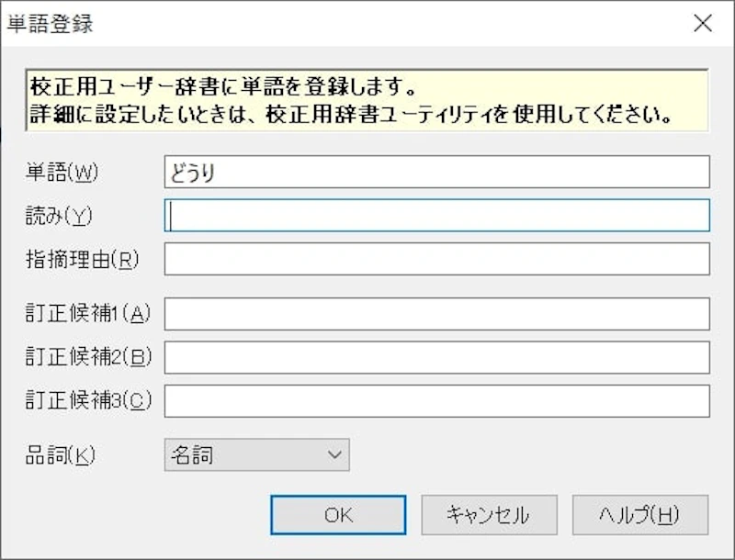Select the 訂正候補1 text field

436,314
